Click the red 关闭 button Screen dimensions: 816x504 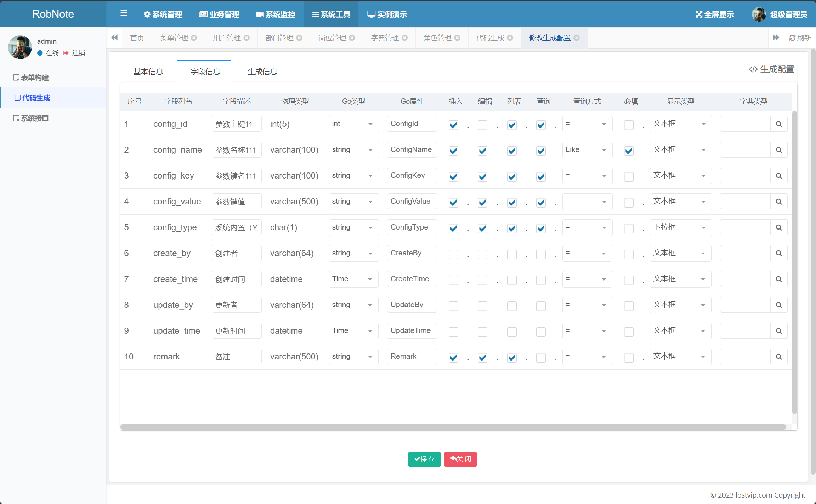pyautogui.click(x=460, y=459)
